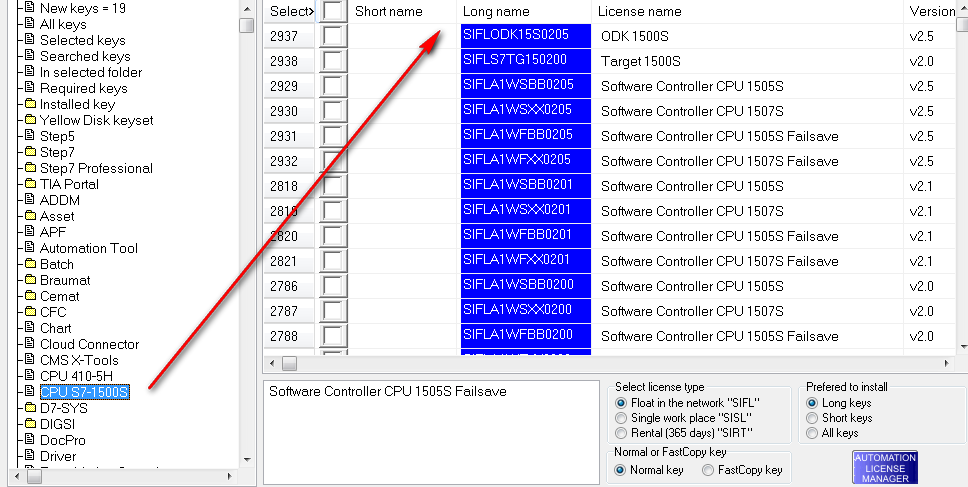Click the Asset folder icon
Image resolution: width=968 pixels, height=487 pixels.
point(30,215)
